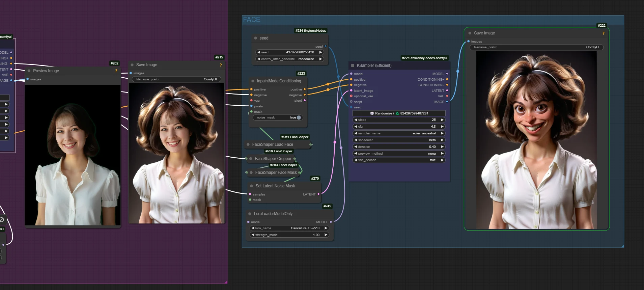Collapse the KSampler (Efficient) node with its square toggle

click(353, 65)
